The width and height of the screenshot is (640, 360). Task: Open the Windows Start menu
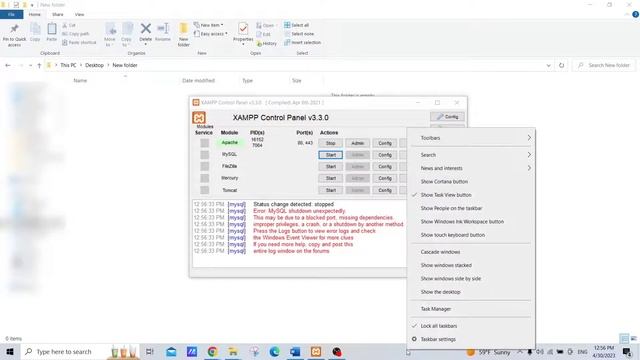pyautogui.click(x=9, y=351)
